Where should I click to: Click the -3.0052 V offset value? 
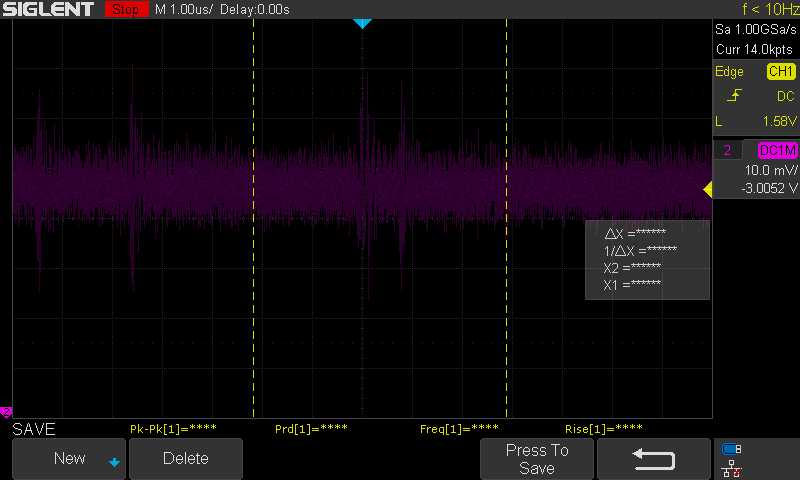[x=769, y=189]
